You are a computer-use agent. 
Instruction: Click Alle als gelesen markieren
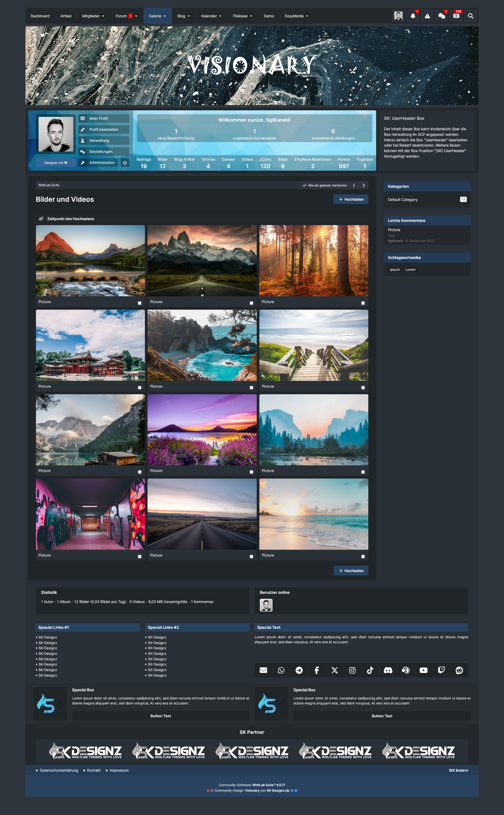(x=325, y=185)
